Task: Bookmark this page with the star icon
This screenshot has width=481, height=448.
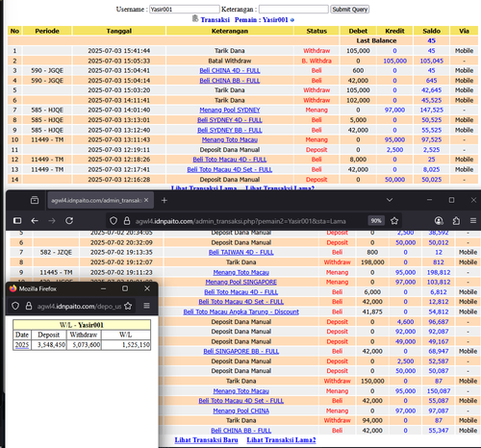Action: (394, 221)
